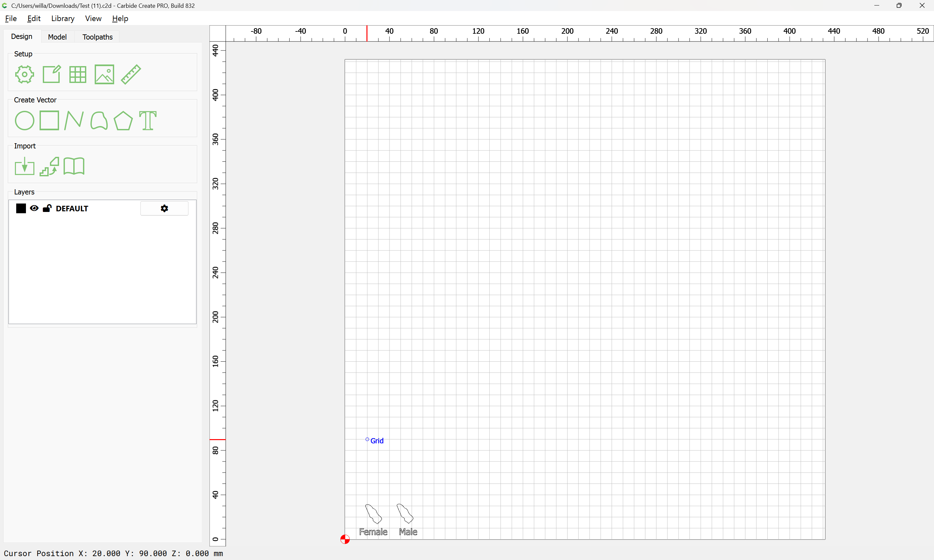Click the background image icon

point(104,74)
